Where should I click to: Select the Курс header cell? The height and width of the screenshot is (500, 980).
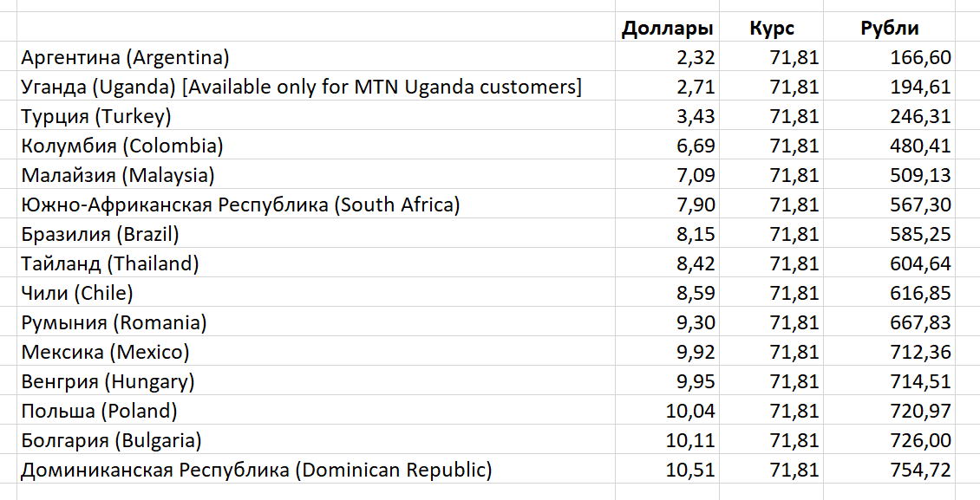[x=771, y=28]
